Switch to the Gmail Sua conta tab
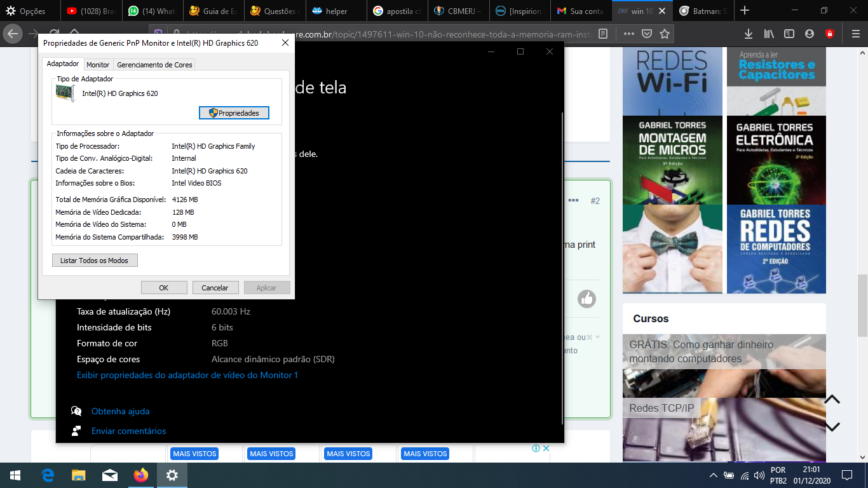The image size is (868, 488). point(580,11)
